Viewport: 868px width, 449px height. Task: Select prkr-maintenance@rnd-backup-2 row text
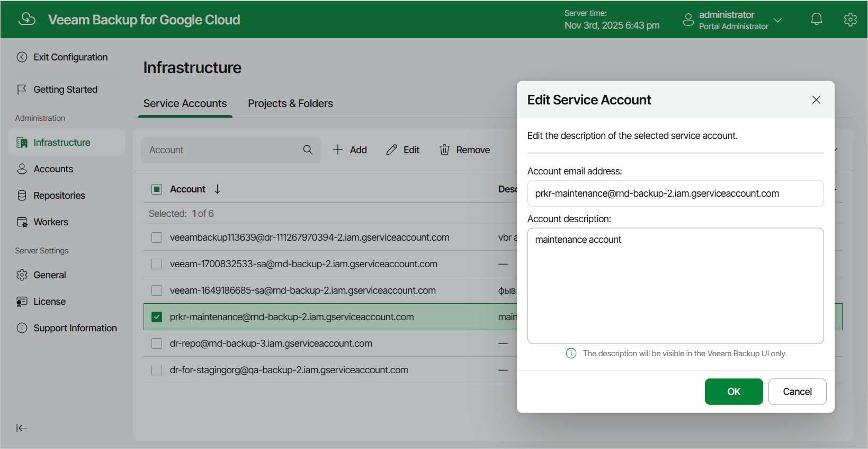click(x=292, y=317)
